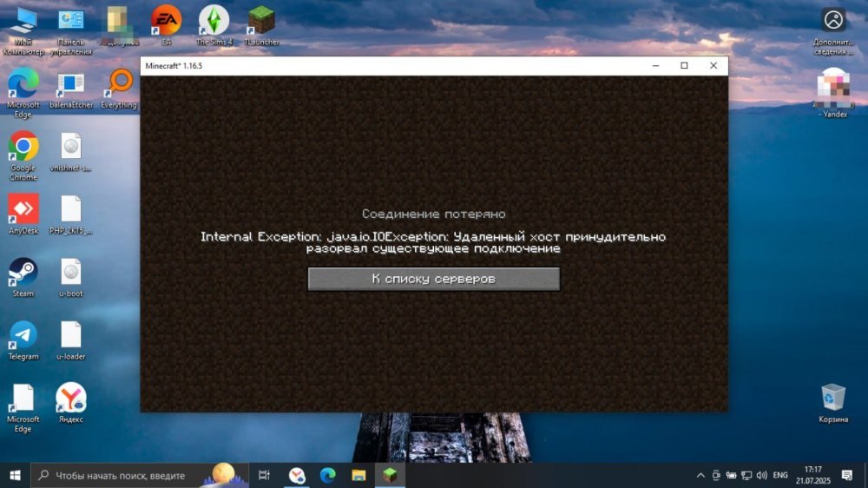The width and height of the screenshot is (868, 488).
Task: Click the taskbar search box
Action: pyautogui.click(x=140, y=475)
